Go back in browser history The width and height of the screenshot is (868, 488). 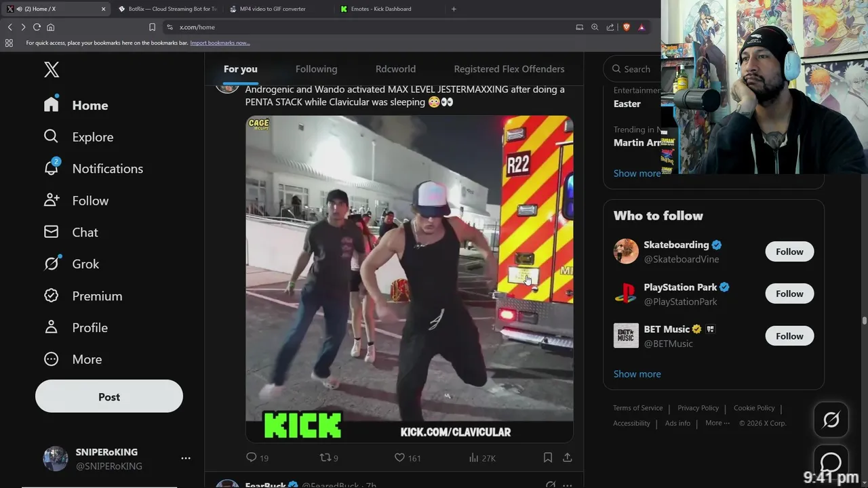point(10,27)
